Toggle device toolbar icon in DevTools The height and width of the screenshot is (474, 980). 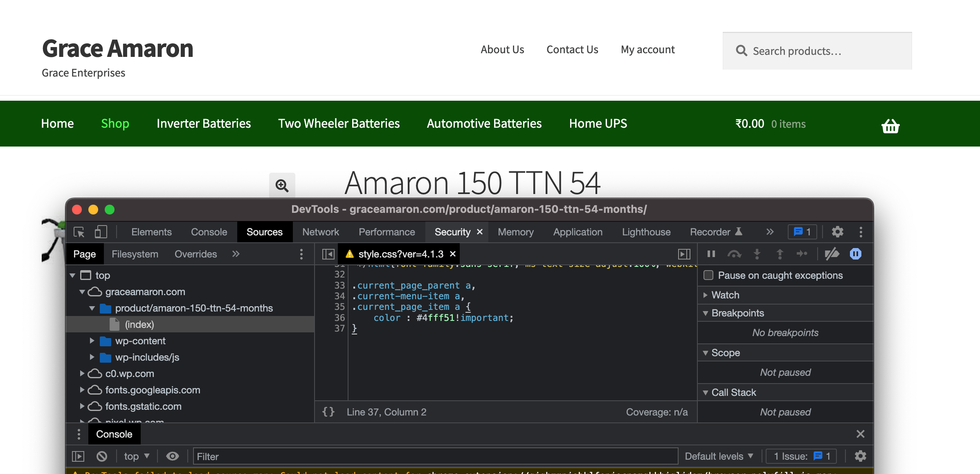(101, 232)
